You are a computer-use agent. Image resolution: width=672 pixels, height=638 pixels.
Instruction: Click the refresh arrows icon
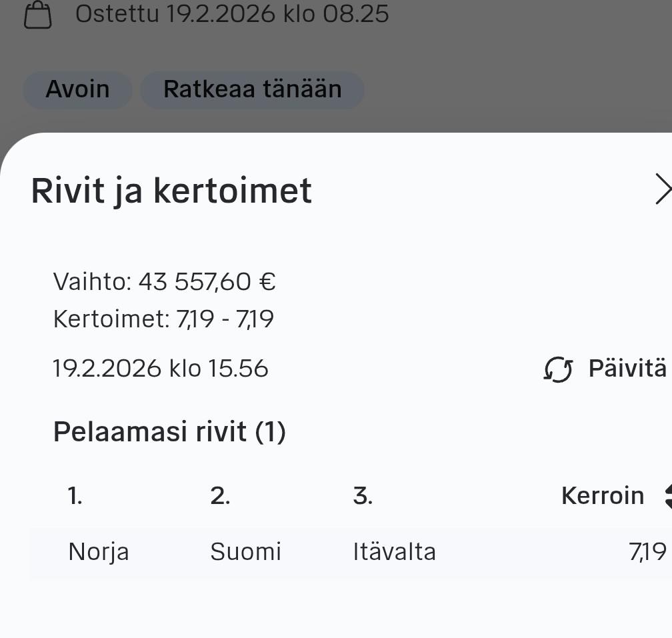pos(558,369)
